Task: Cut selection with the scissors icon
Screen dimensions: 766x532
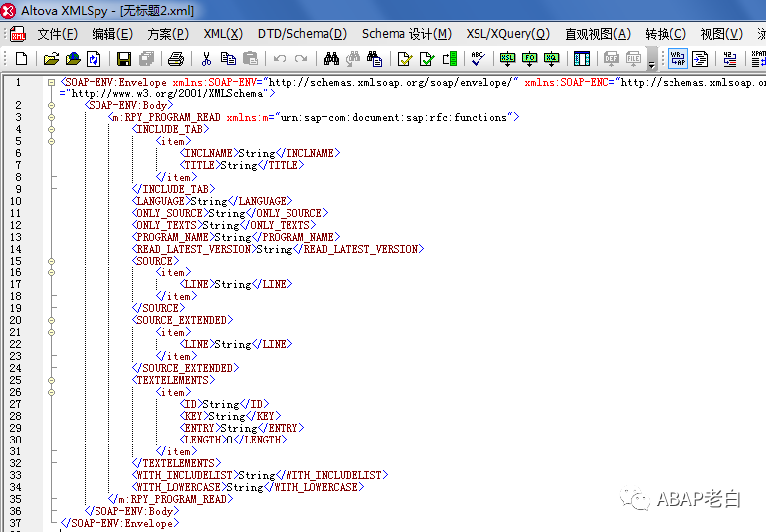Action: (206, 59)
